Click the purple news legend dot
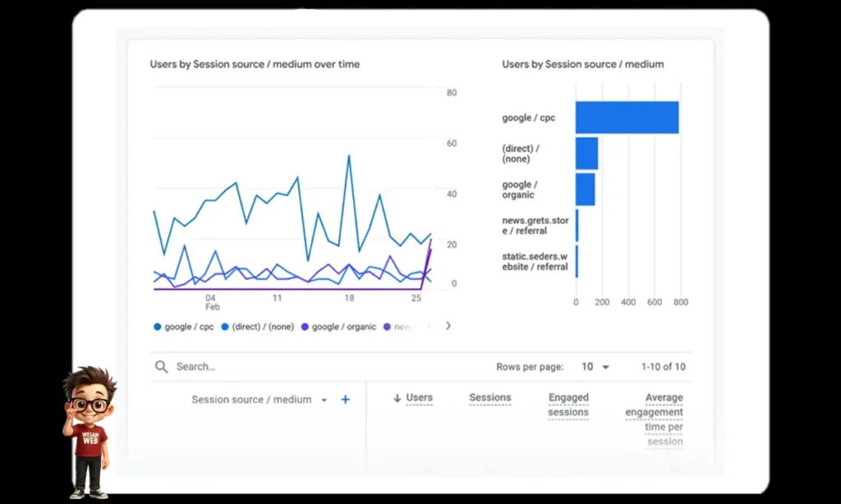 tap(388, 326)
